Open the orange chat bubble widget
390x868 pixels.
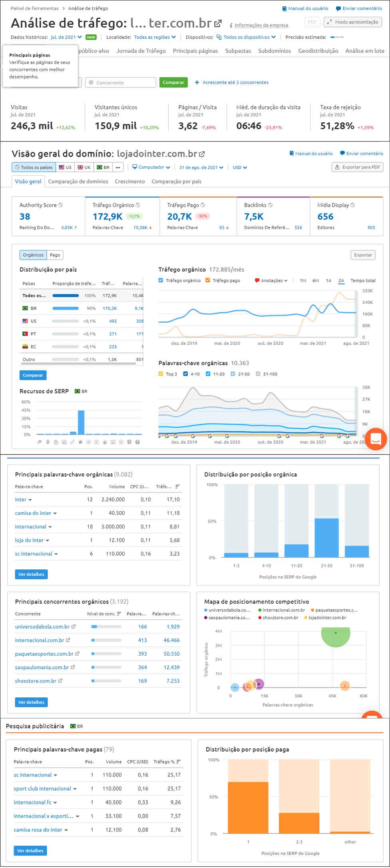375,439
